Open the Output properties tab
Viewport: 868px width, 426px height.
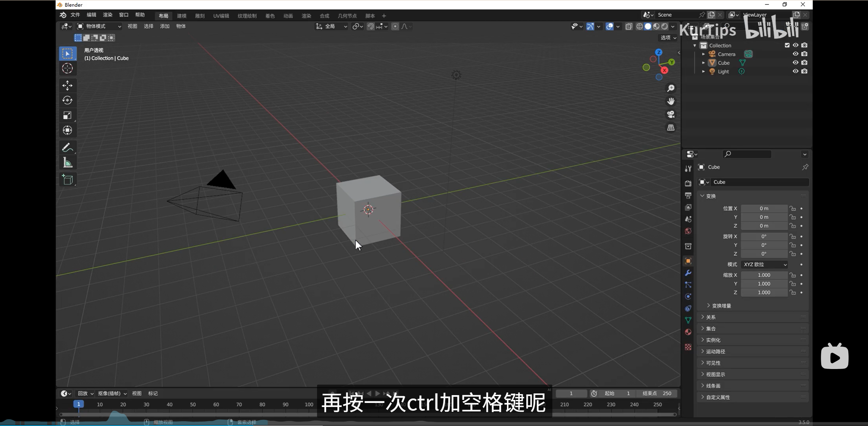coord(688,195)
